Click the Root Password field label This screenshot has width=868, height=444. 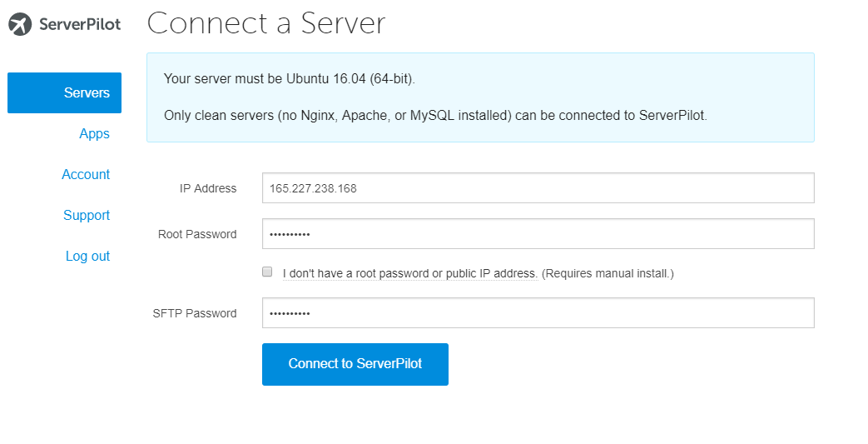pos(197,234)
